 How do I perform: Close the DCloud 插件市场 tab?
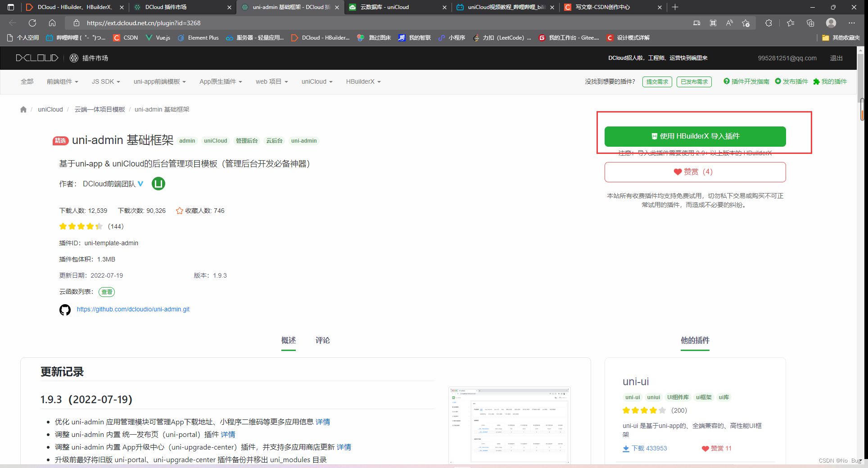coord(229,7)
